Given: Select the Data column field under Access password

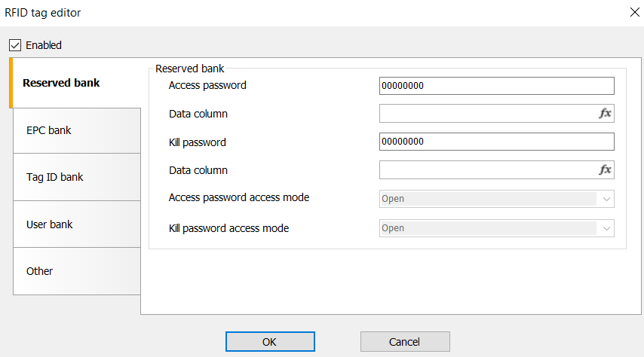Looking at the screenshot, I should tap(487, 114).
